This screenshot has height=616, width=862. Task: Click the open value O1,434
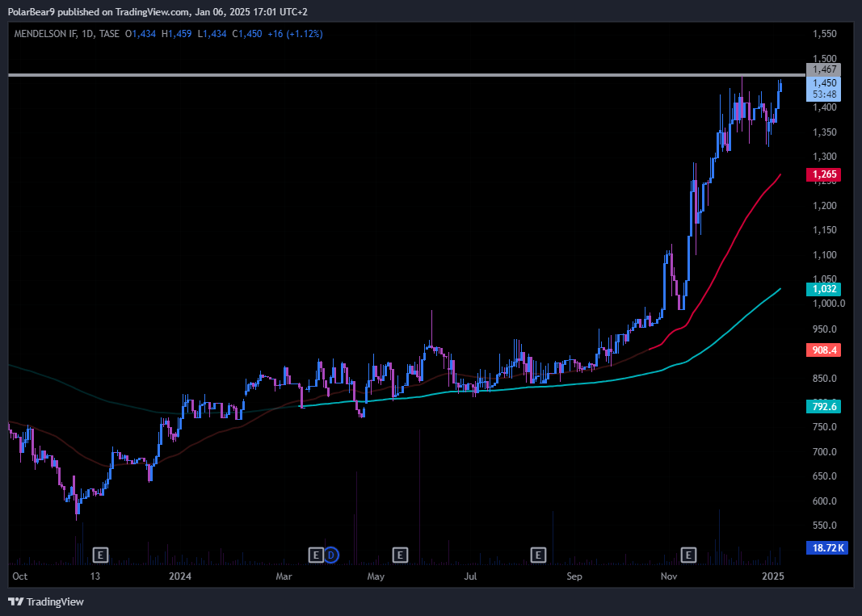141,34
